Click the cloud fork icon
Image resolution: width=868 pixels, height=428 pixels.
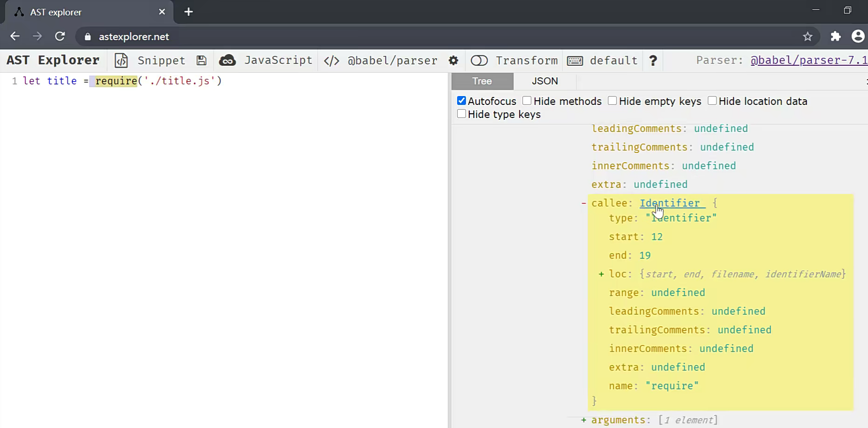click(228, 61)
